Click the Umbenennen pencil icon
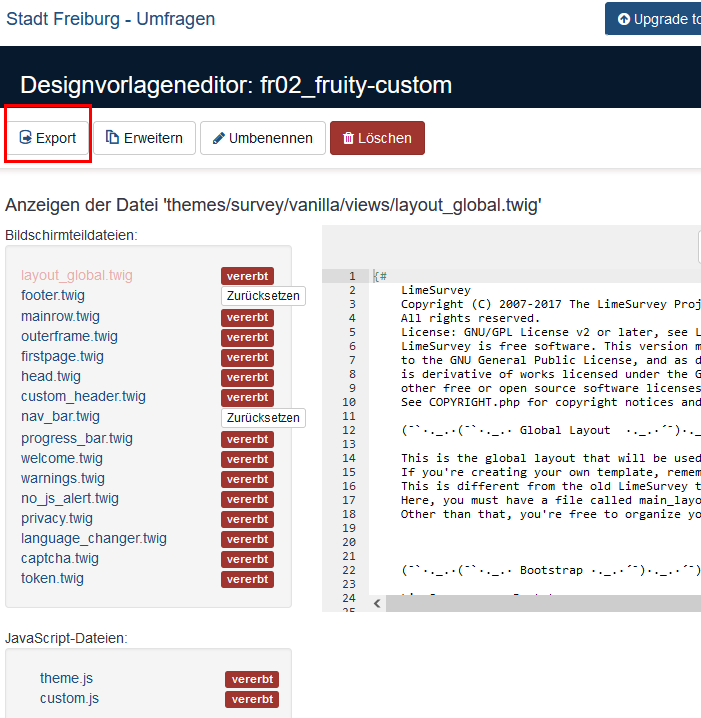This screenshot has width=701, height=718. click(218, 138)
